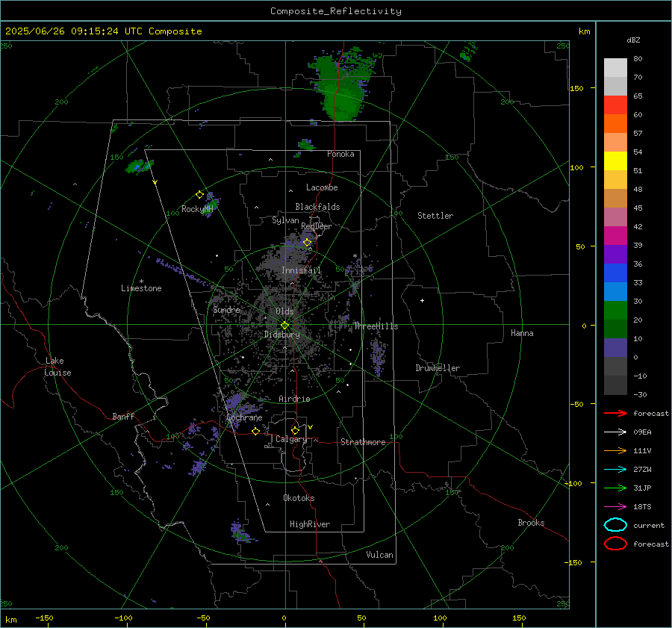Click the white plus marker west of Hanna
Viewport: 672px width, 628px height.
(422, 300)
